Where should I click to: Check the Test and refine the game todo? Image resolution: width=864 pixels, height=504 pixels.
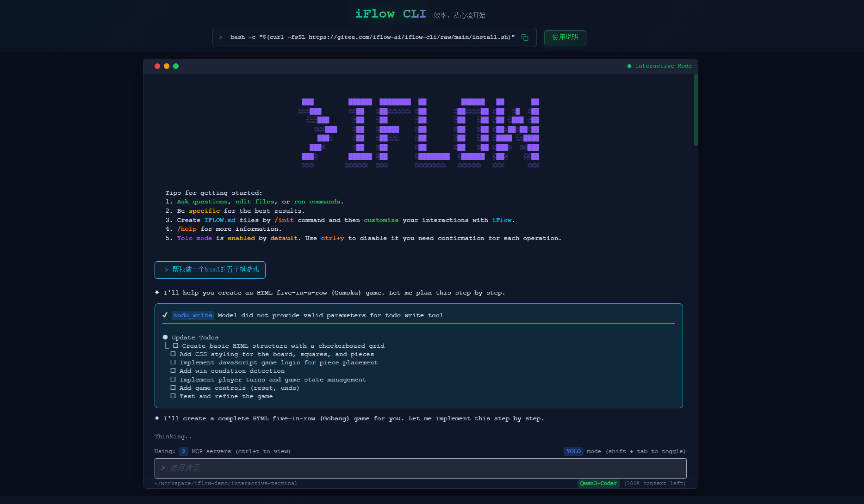pyautogui.click(x=174, y=396)
